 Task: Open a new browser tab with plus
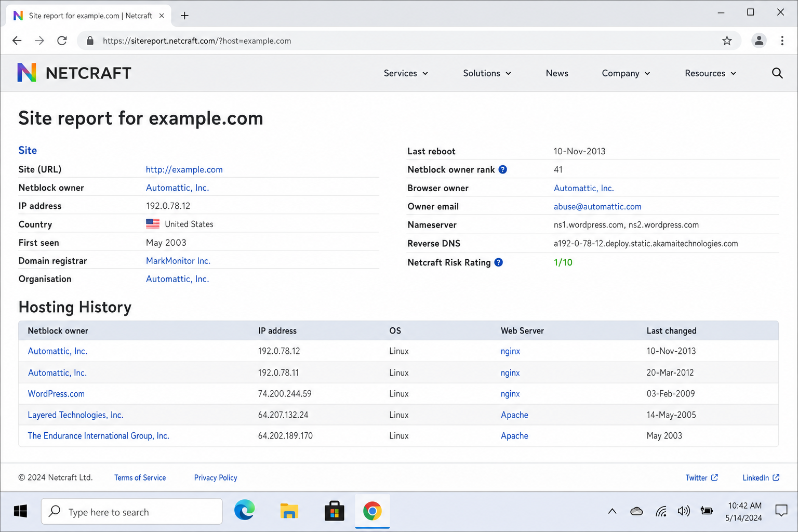[x=184, y=16]
